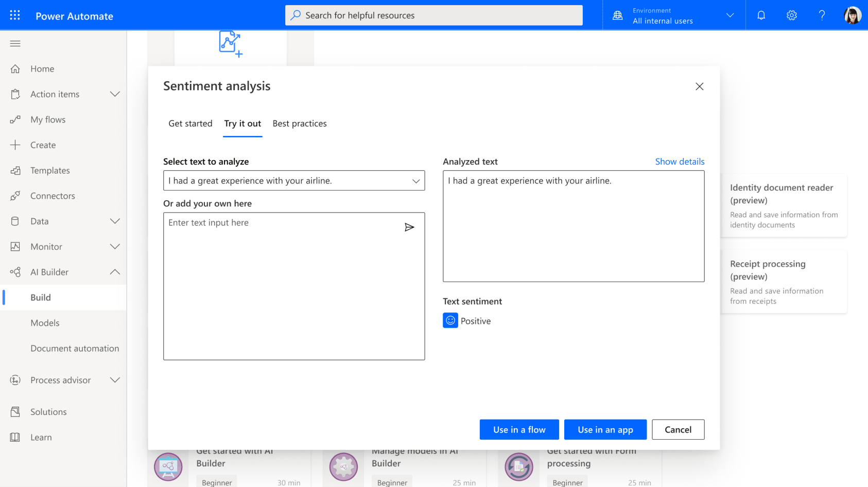
Task: Switch to the Best practices tab
Action: pyautogui.click(x=300, y=124)
